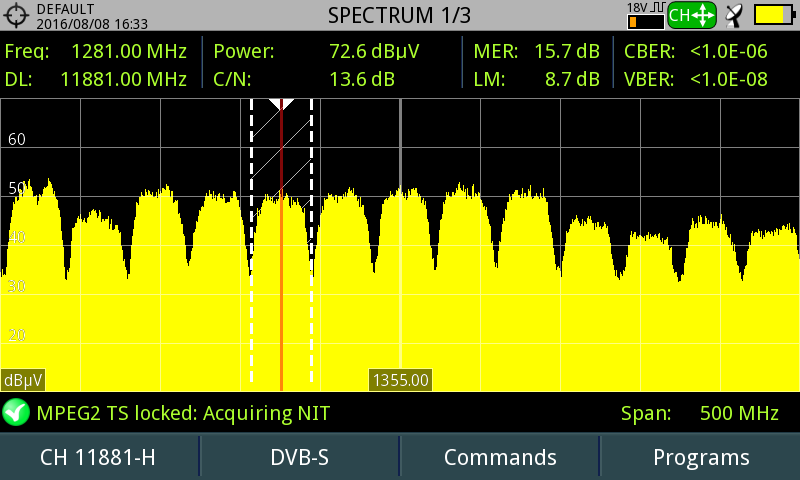Tap the green CH tuning mode icon
The width and height of the screenshot is (800, 480).
pyautogui.click(x=691, y=15)
